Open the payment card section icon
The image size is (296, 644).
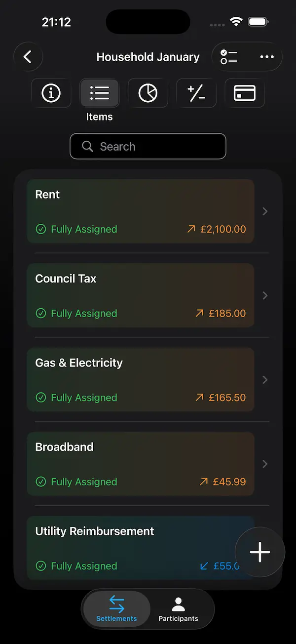(244, 93)
